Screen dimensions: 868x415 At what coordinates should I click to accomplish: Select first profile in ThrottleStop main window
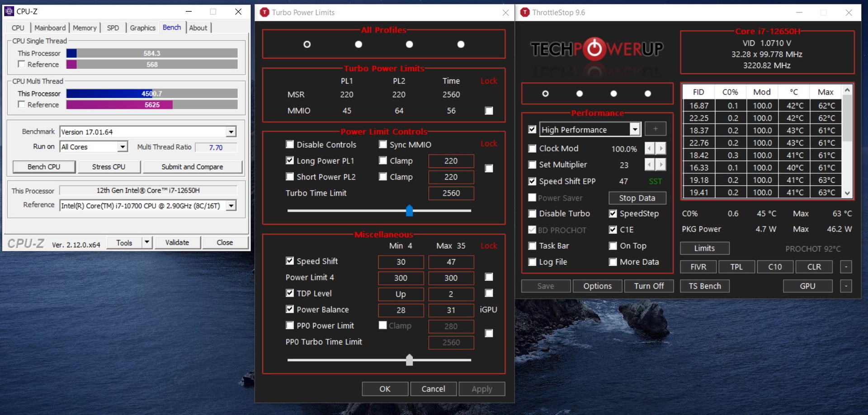[x=545, y=94]
